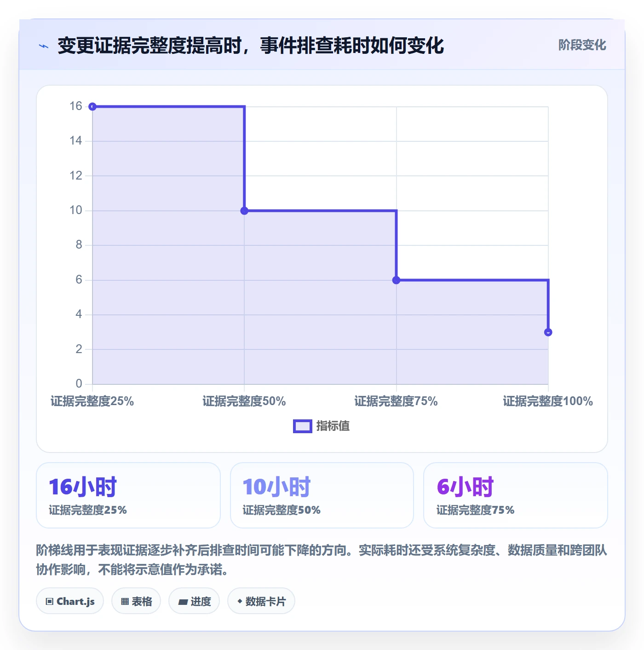
Task: Click the x-axis label 证据完整度100%
Action: [x=548, y=401]
